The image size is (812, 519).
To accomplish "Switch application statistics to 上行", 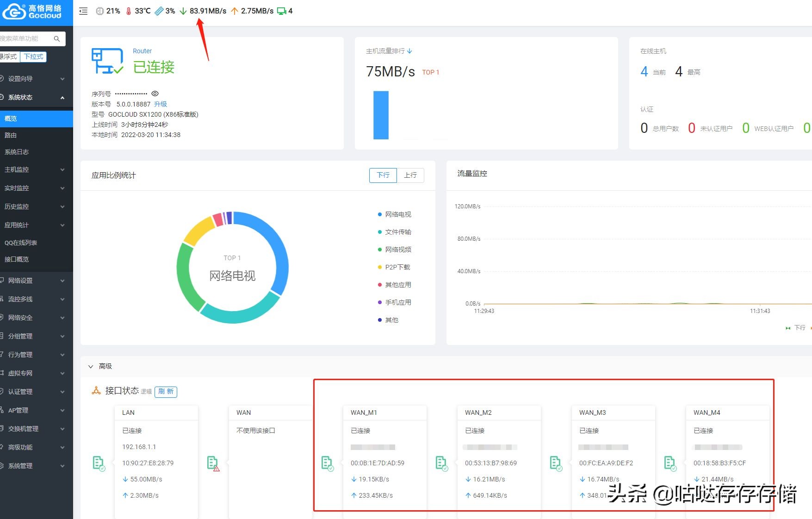I will [410, 175].
